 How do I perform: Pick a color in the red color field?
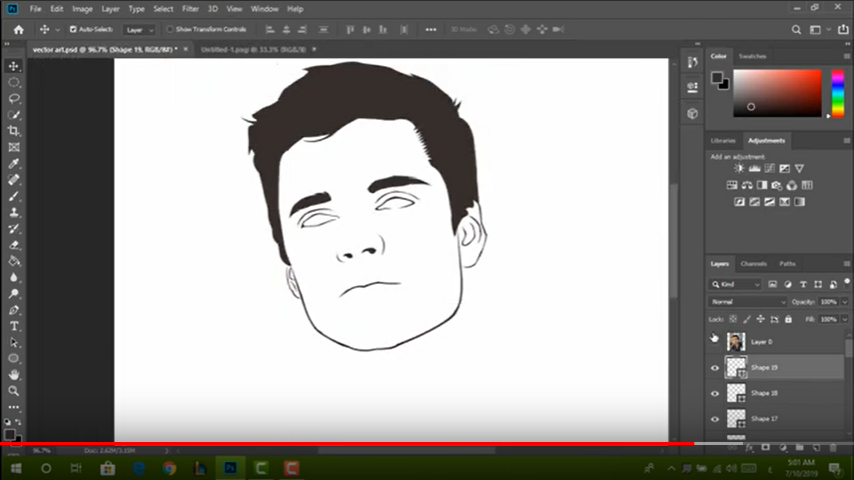coord(777,93)
